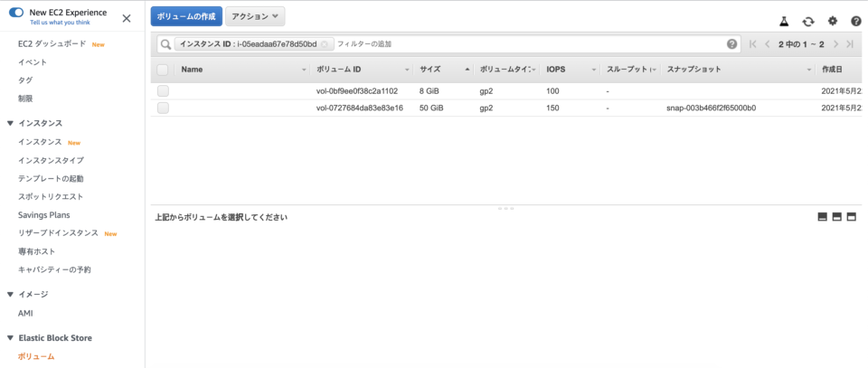Collapse the インスタンス sidebar section
This screenshot has width=868, height=368.
[10, 123]
